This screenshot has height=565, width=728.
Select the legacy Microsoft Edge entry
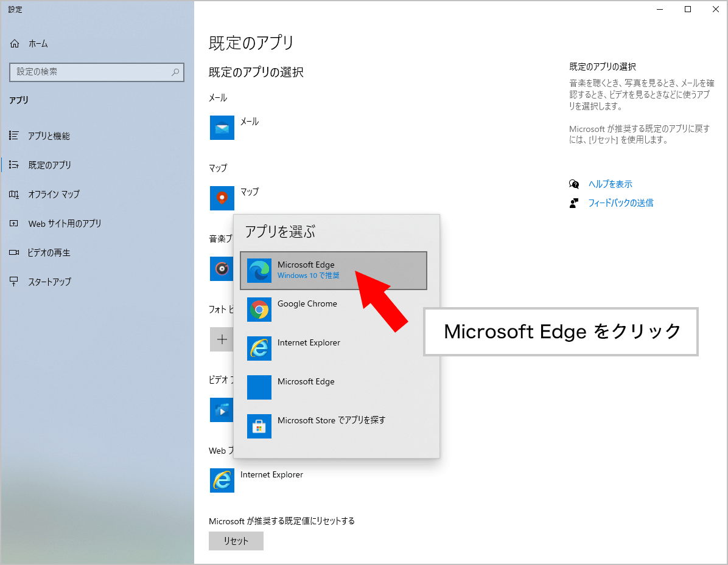tap(334, 387)
